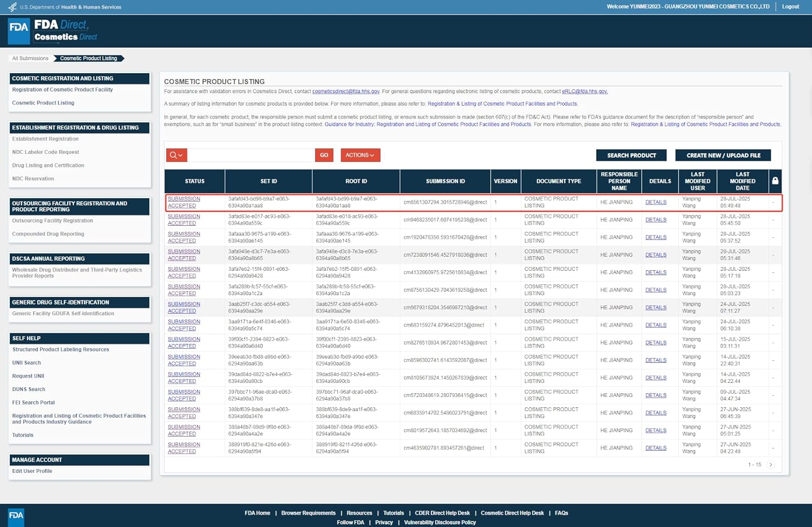This screenshot has width=812, height=527.
Task: Click the SEARCH PRODUCT button
Action: pyautogui.click(x=631, y=155)
